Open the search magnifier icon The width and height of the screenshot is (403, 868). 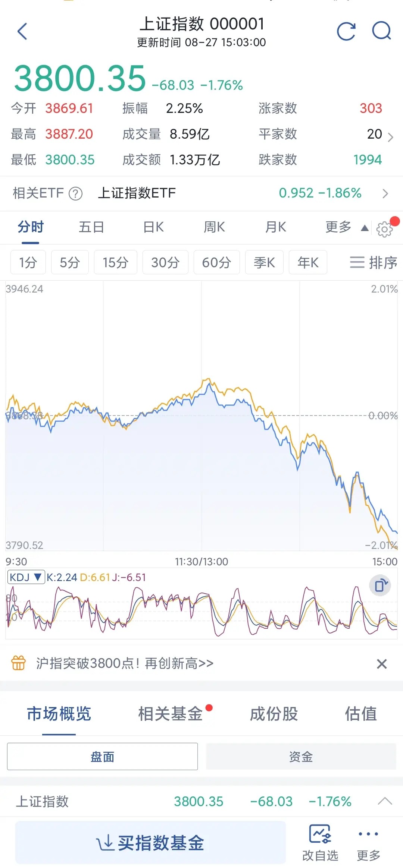[x=381, y=31]
